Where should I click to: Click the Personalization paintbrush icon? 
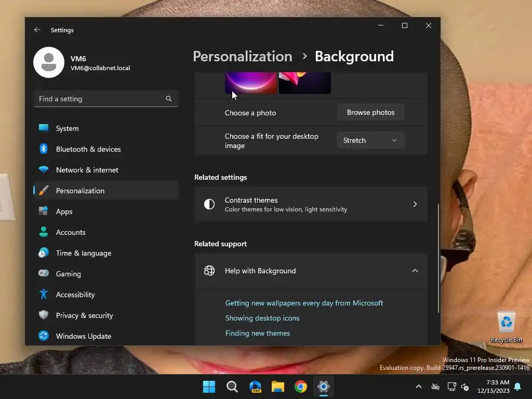44,190
